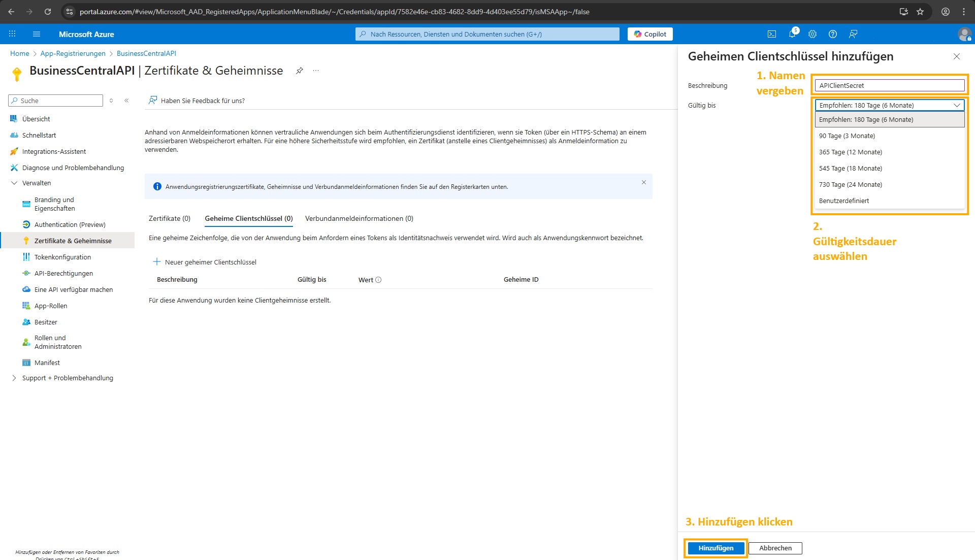The height and width of the screenshot is (560, 975).
Task: Dismiss the info banner
Action: point(644,182)
